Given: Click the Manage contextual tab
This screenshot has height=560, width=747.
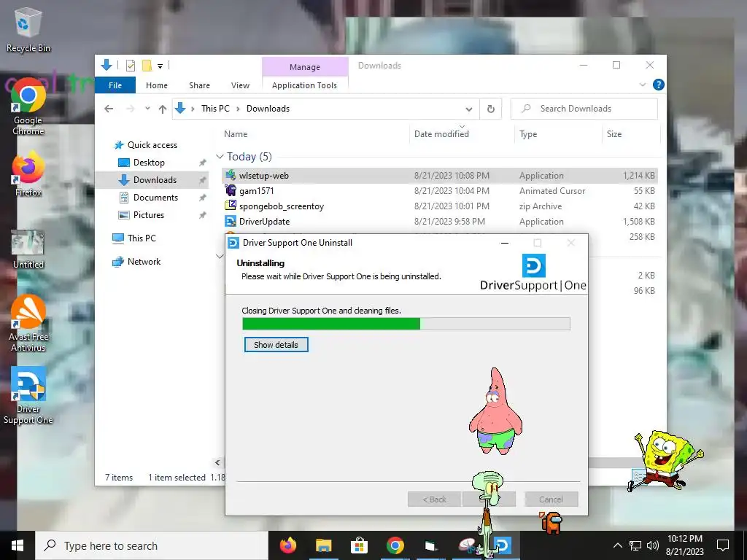Looking at the screenshot, I should click(x=305, y=67).
